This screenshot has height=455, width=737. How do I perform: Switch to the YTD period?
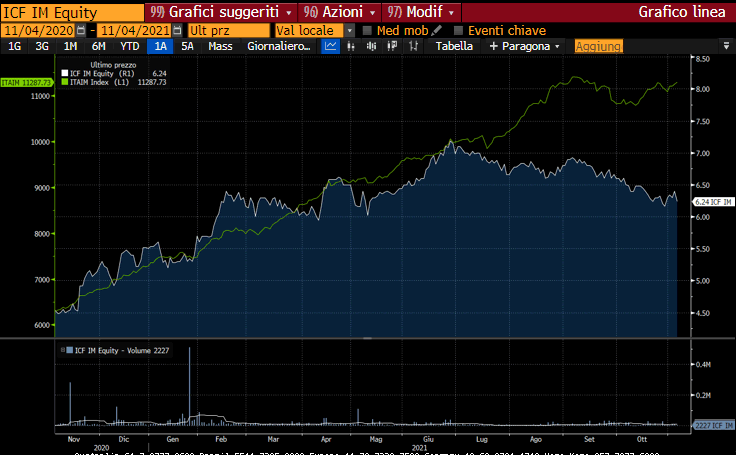[129, 46]
